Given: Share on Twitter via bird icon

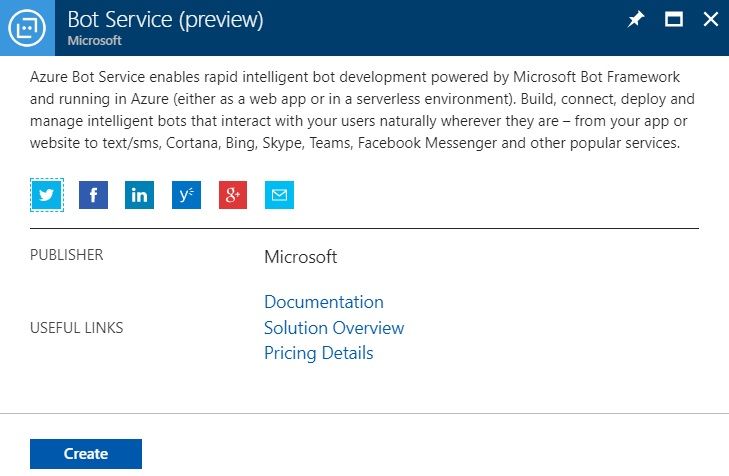Looking at the screenshot, I should pyautogui.click(x=47, y=195).
